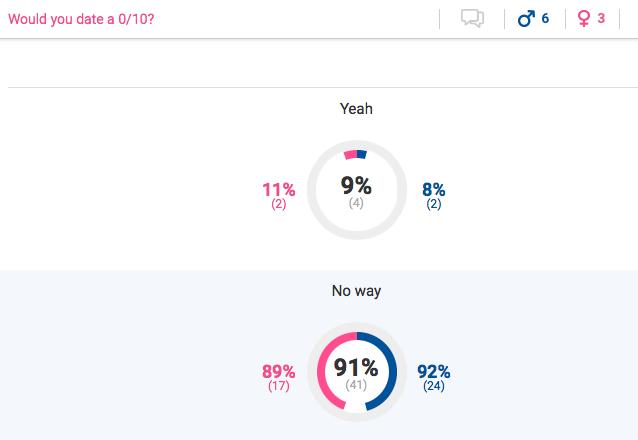
Task: Click the male symbol icon
Action: coord(526,19)
